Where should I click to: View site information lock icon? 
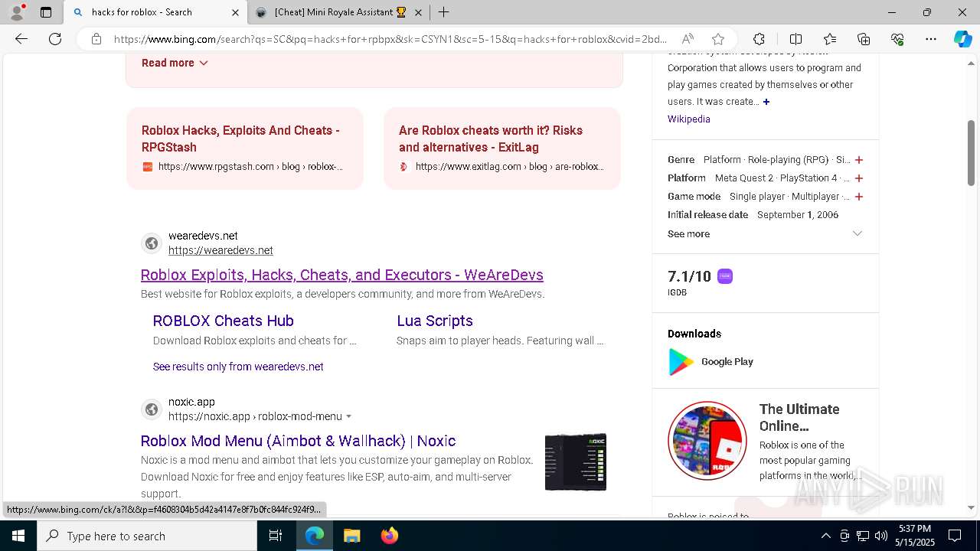coord(96,39)
